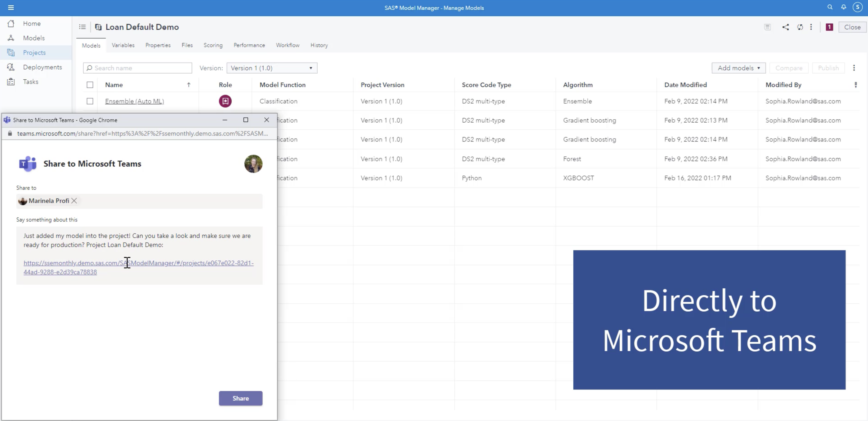868x421 pixels.
Task: Click the refresh icon beside share
Action: coord(800,27)
